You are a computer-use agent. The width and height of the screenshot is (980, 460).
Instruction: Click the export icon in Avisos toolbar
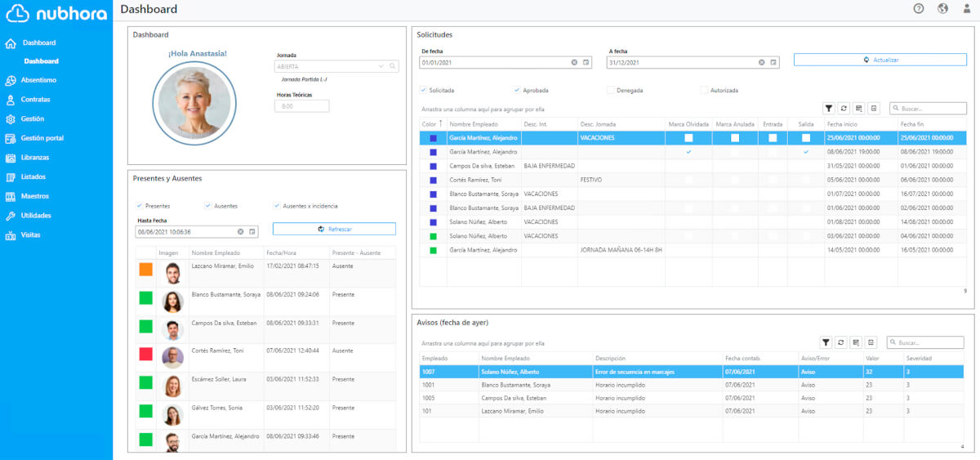[x=871, y=343]
